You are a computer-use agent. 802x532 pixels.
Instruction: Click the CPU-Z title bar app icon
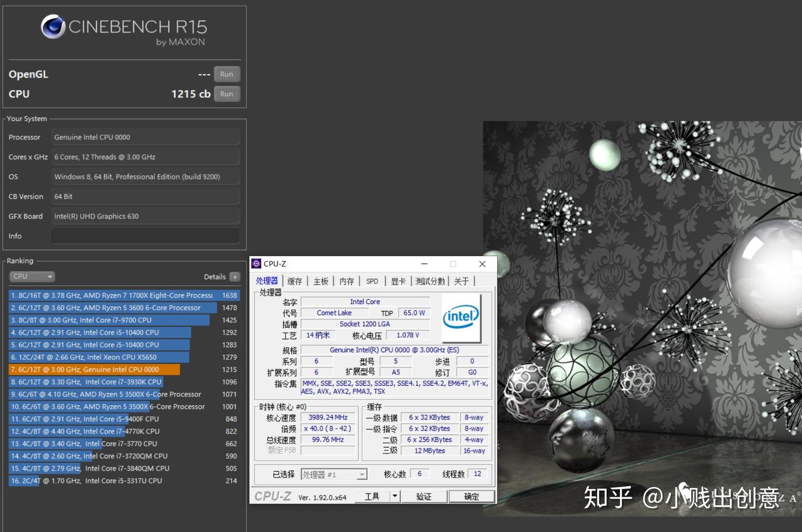pos(256,264)
